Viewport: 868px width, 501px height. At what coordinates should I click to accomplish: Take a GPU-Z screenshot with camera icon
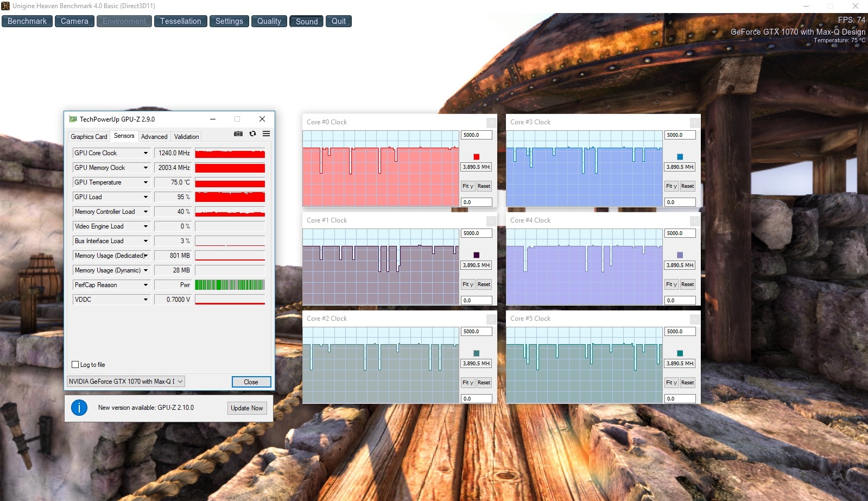(x=238, y=134)
